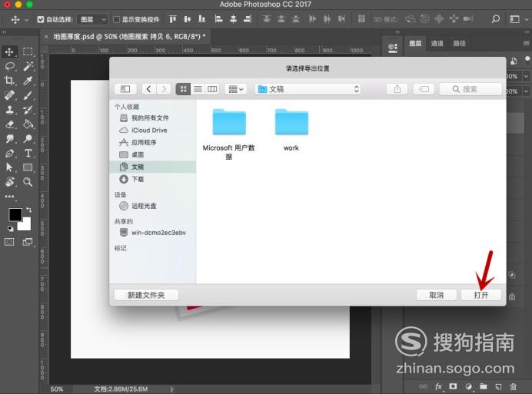Select the Move tool
Screen dimensions: 532x394
[9, 51]
